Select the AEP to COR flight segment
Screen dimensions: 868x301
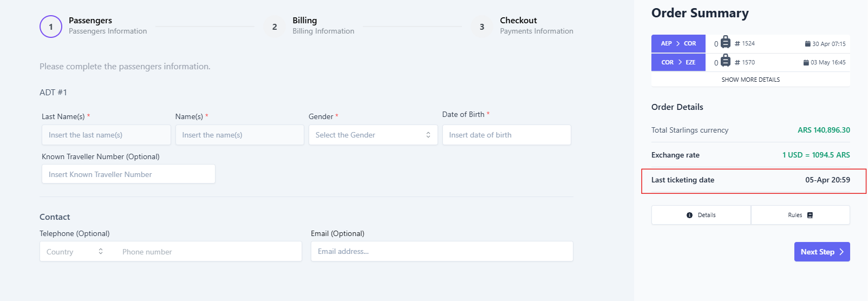(678, 43)
